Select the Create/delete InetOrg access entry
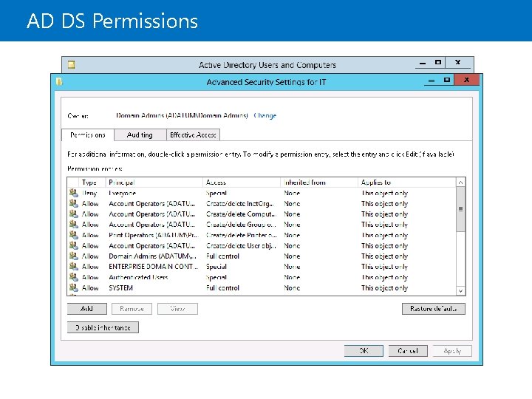Image resolution: width=532 pixels, height=399 pixels. 240,204
